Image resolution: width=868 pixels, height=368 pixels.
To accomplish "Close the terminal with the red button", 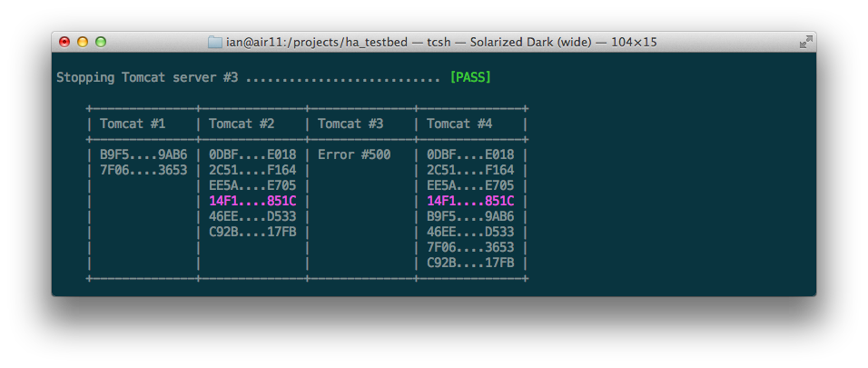I will point(64,42).
